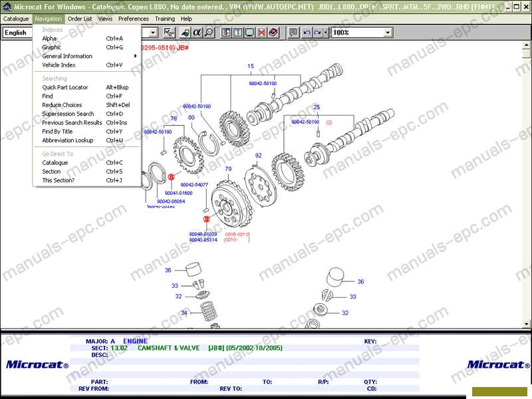Open the Order List menu

tap(80, 19)
